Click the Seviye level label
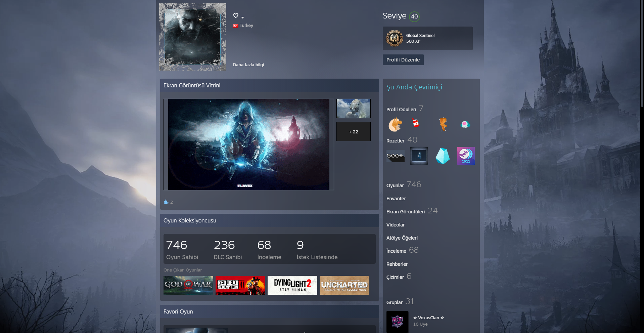 click(x=395, y=16)
